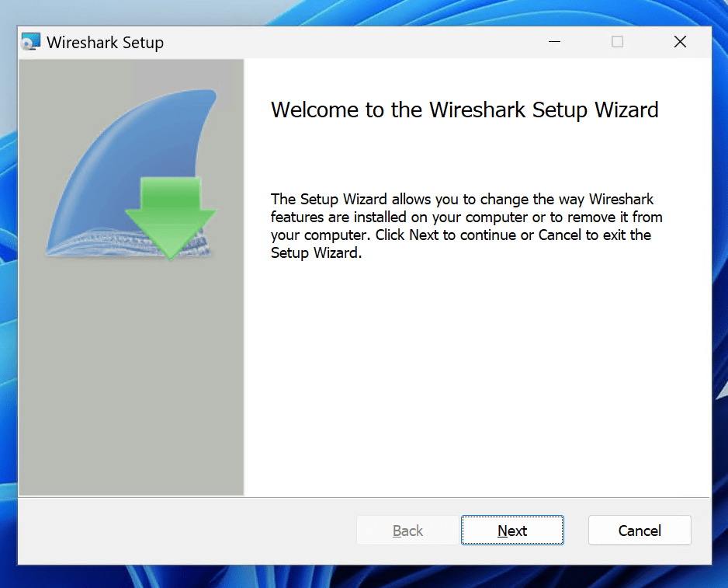Viewport: 728px width, 588px height.
Task: Click the disabled Back button
Action: (407, 531)
